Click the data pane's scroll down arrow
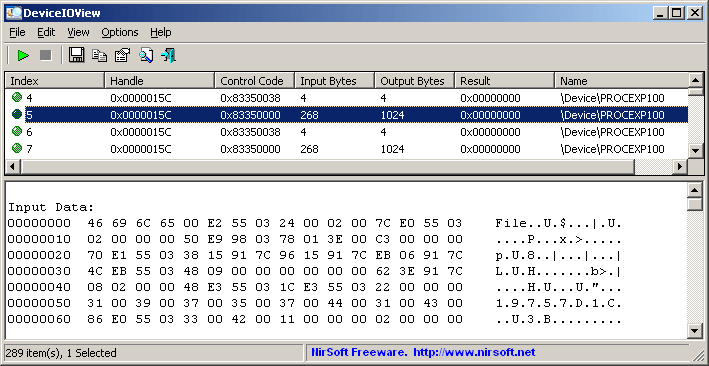The image size is (709, 366). click(x=695, y=331)
